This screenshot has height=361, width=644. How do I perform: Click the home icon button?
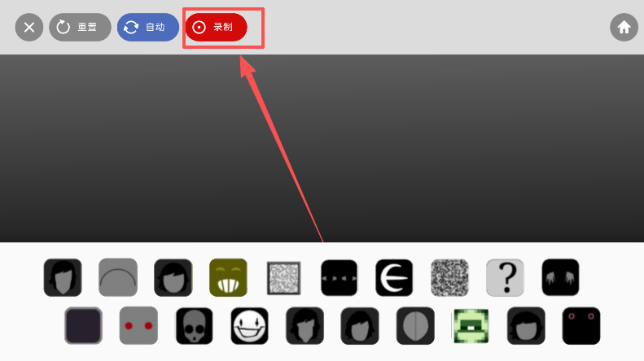[624, 28]
